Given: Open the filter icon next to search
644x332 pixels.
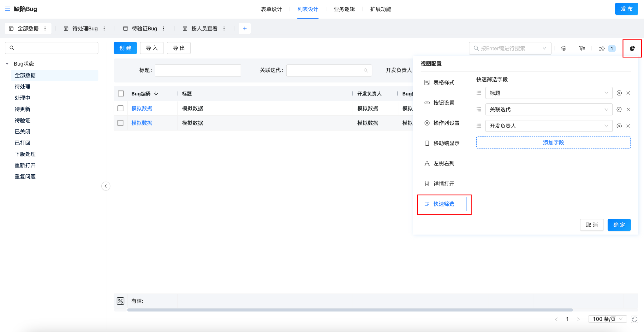Looking at the screenshot, I should (582, 48).
